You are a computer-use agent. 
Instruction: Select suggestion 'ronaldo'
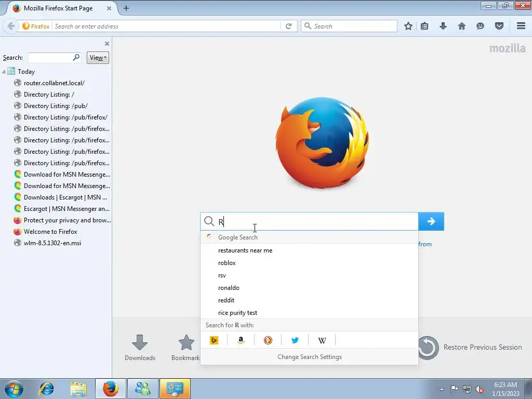(310, 288)
